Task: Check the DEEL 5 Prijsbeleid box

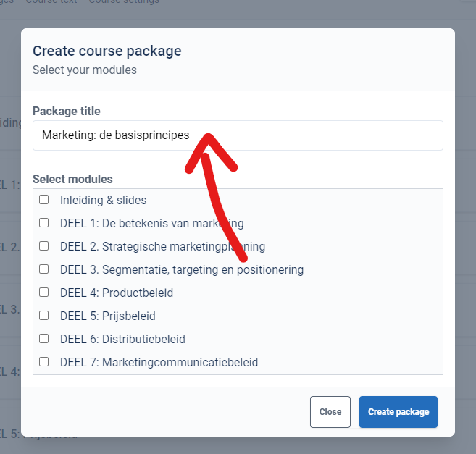Action: pos(43,315)
